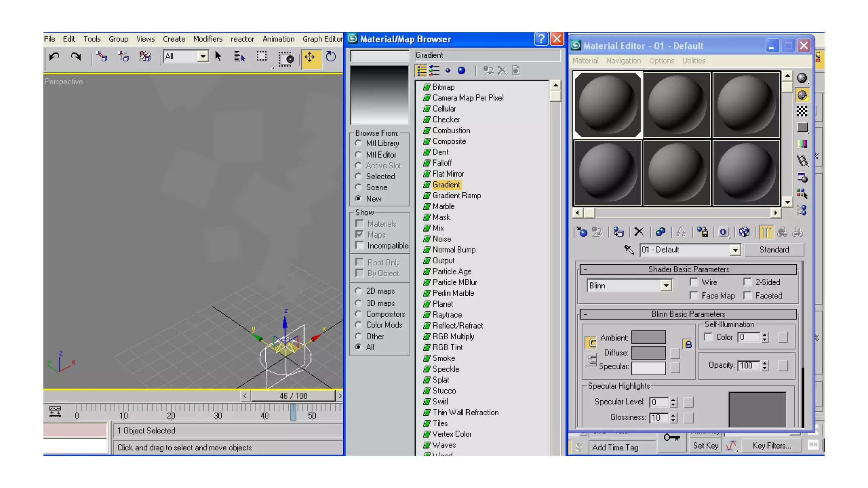The width and height of the screenshot is (868, 488).
Task: Enable the Incompatible checkbox
Action: point(360,246)
